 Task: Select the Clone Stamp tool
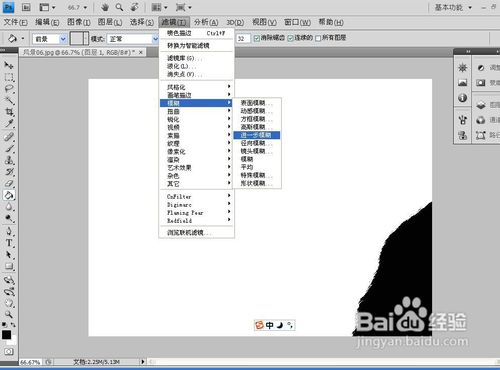[9, 160]
